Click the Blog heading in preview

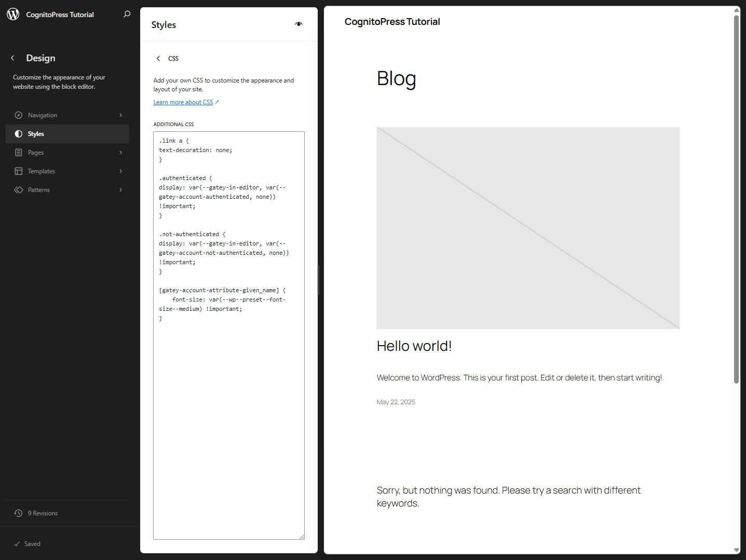click(x=396, y=79)
